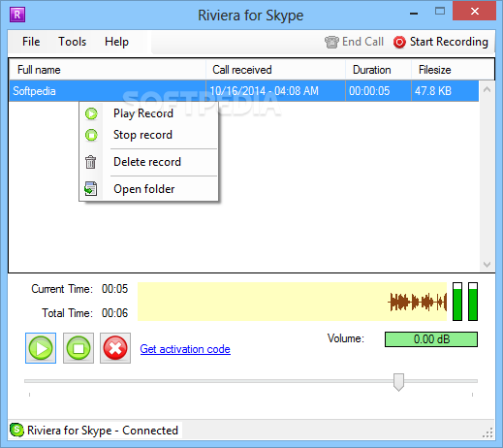The image size is (503, 448).
Task: Click the red X delete button
Action: click(x=115, y=348)
